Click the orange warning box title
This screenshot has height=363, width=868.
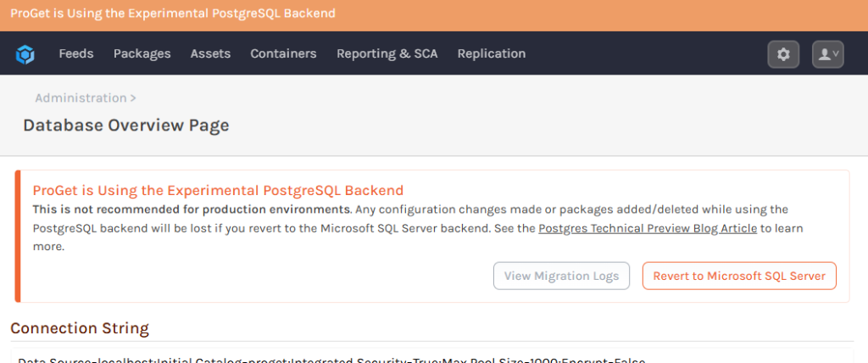coord(218,190)
